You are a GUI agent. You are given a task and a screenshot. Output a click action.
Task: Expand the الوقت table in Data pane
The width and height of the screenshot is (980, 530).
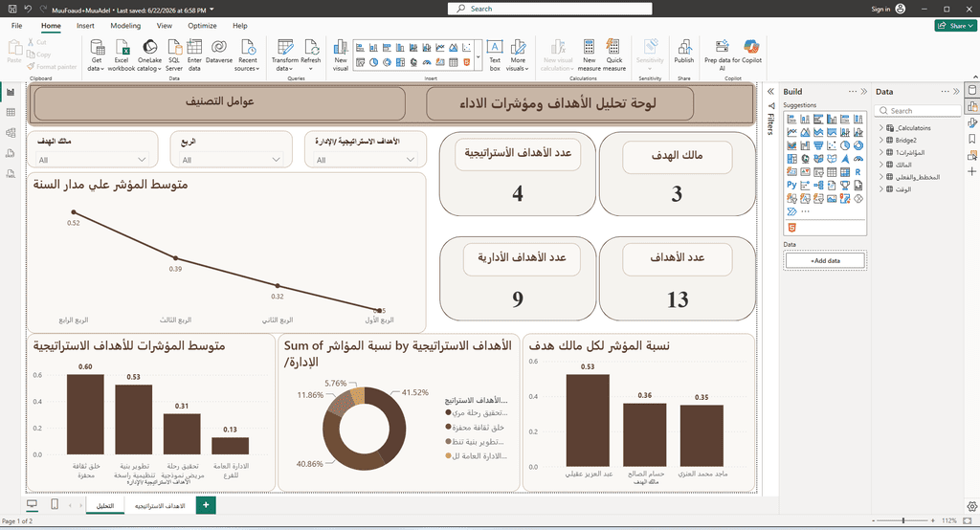881,188
